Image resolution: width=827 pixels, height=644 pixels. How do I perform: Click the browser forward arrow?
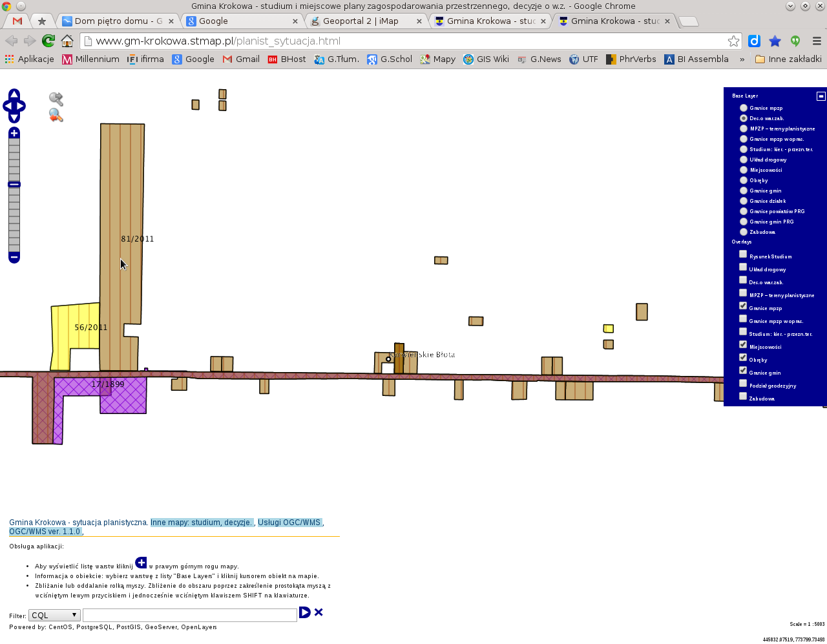pyautogui.click(x=30, y=41)
